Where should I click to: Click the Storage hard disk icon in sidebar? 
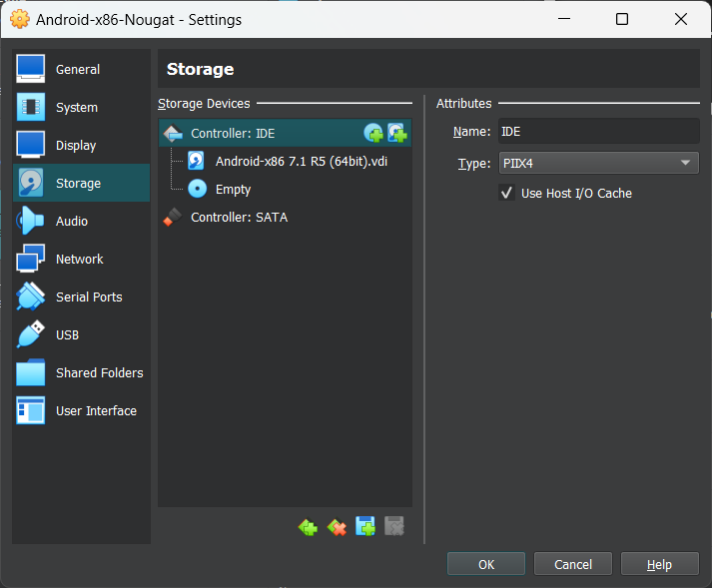[x=30, y=183]
